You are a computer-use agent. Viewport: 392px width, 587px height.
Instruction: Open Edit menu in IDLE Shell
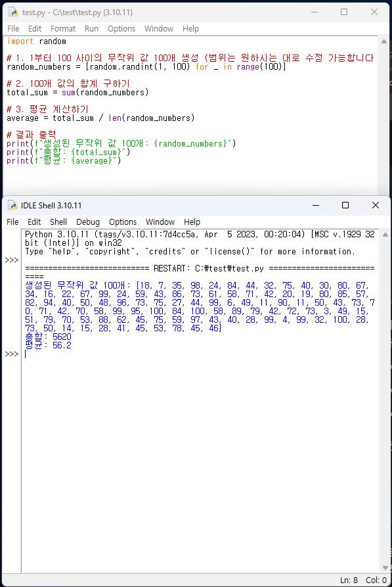click(x=34, y=222)
